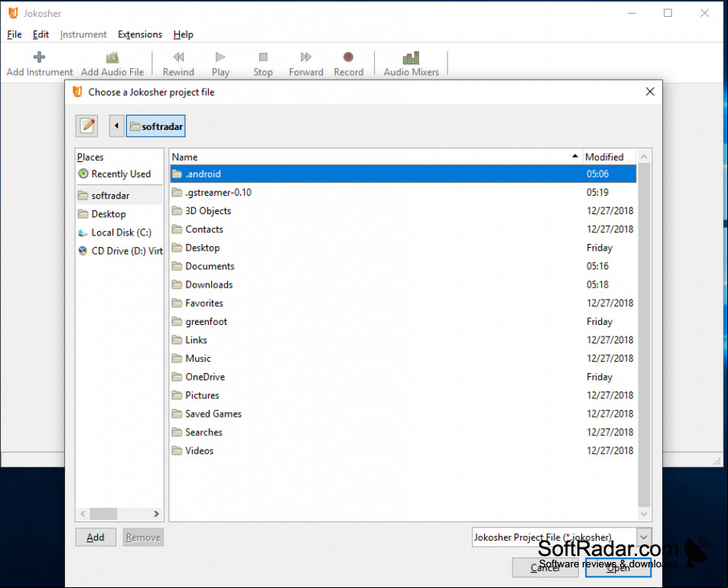This screenshot has height=588, width=728.
Task: Open the Extensions menu
Action: [x=140, y=34]
